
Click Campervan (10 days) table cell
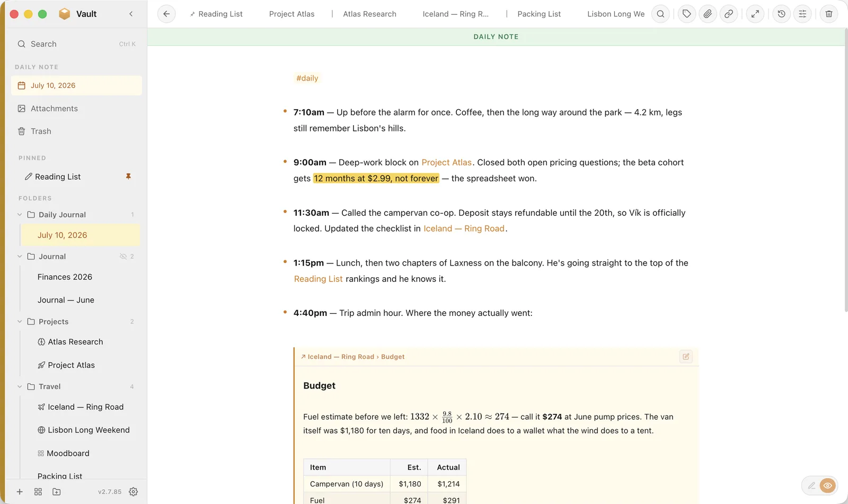347,484
